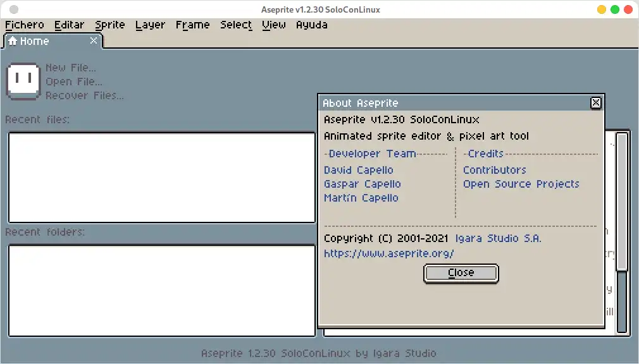
Task: Open the Ayuda menu
Action: click(312, 25)
